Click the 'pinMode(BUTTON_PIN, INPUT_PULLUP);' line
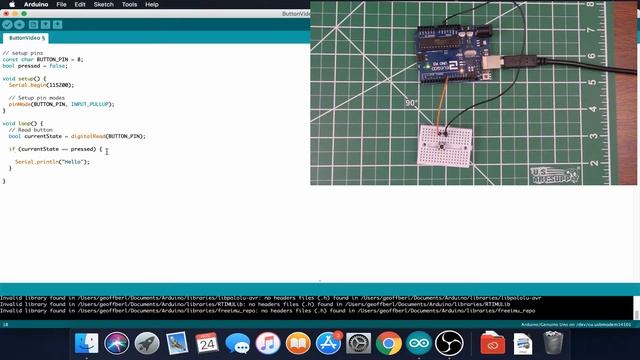Screen dimensions: 640x360 (x=62, y=104)
